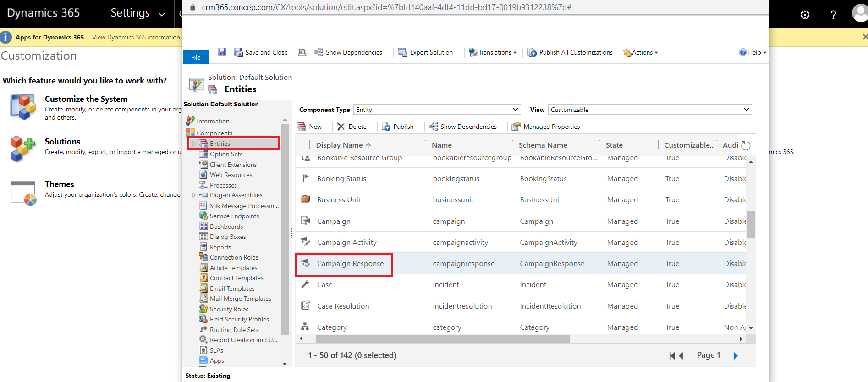Open the Translations dropdown
This screenshot has width=868, height=382.
click(493, 52)
